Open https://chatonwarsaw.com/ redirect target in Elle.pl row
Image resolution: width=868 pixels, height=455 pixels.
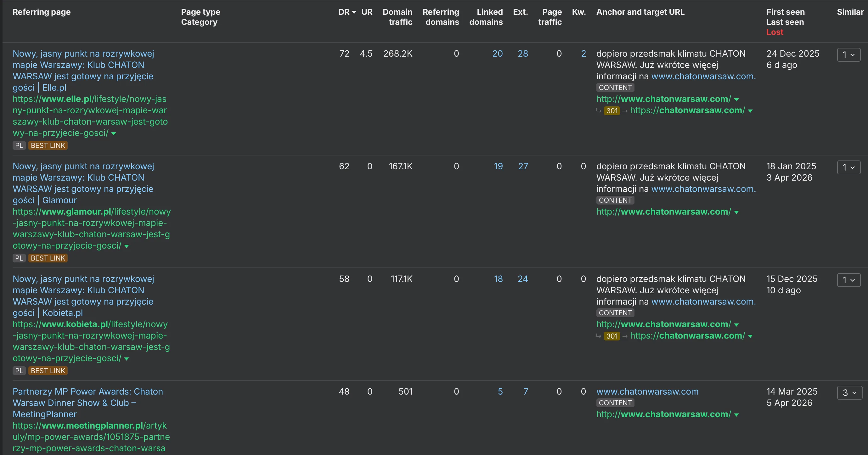click(x=687, y=110)
